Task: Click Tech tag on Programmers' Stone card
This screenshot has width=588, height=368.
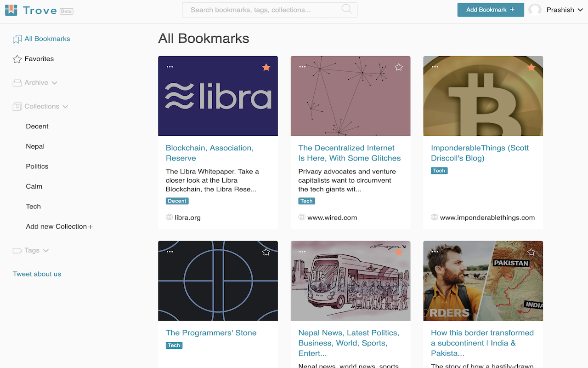Action: (x=174, y=345)
